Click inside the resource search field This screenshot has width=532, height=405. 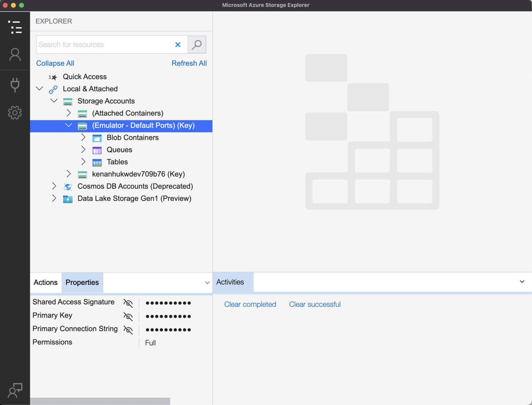104,44
